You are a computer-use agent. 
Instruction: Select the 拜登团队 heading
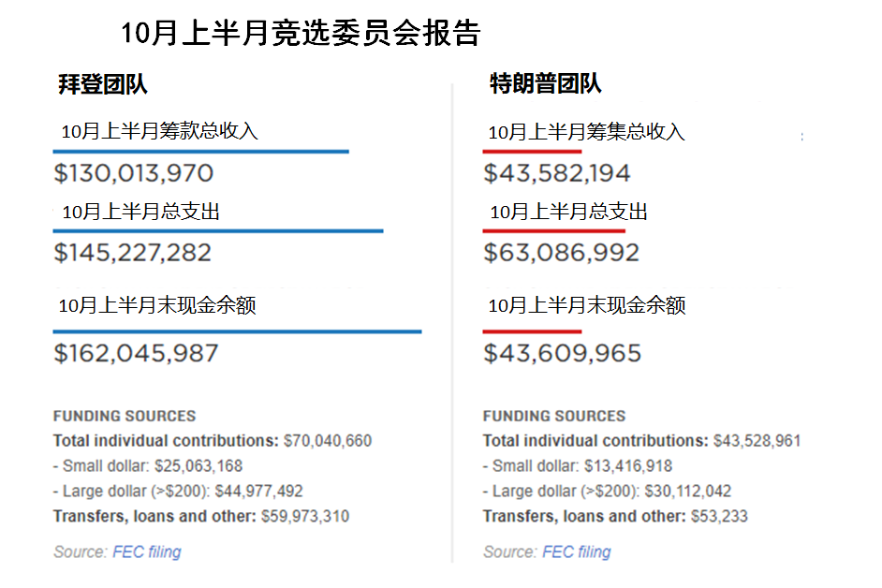click(x=103, y=84)
